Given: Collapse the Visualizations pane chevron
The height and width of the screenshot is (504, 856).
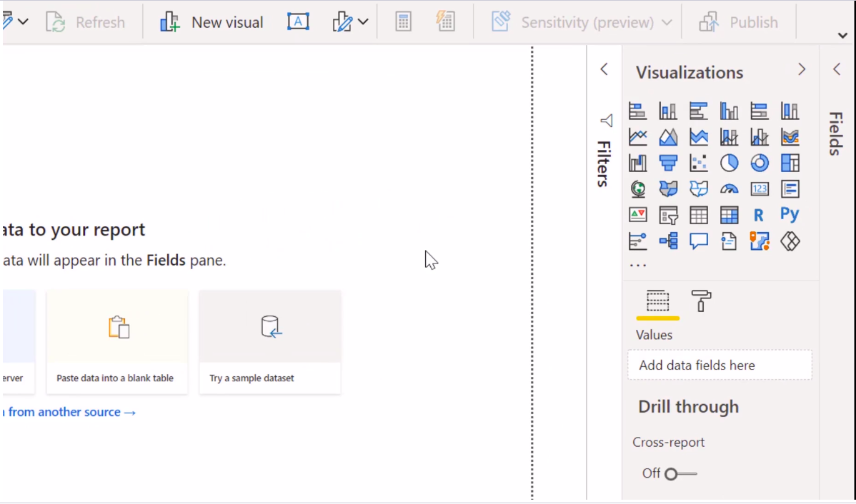Looking at the screenshot, I should click(x=802, y=69).
